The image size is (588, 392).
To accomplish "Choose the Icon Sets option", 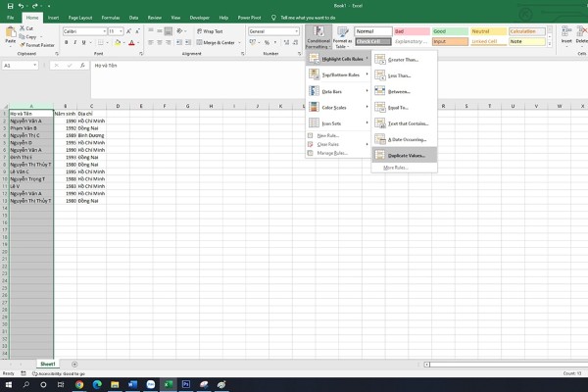I will pyautogui.click(x=333, y=123).
